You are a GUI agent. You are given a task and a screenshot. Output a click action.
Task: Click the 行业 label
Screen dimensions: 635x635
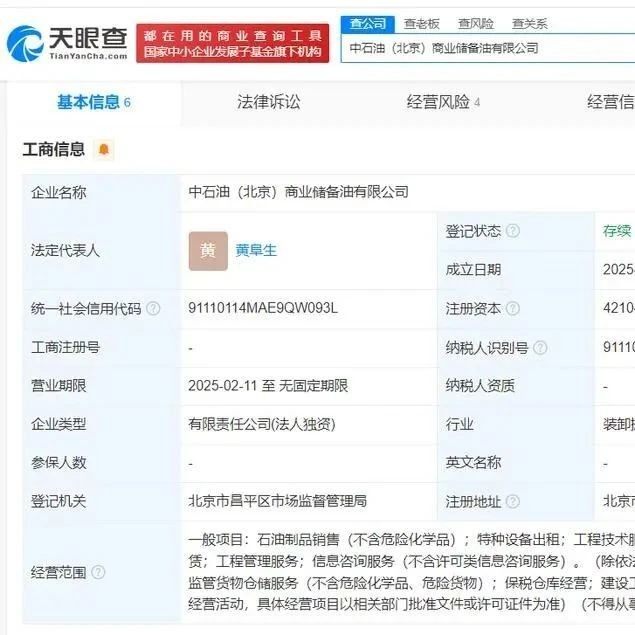(x=459, y=424)
